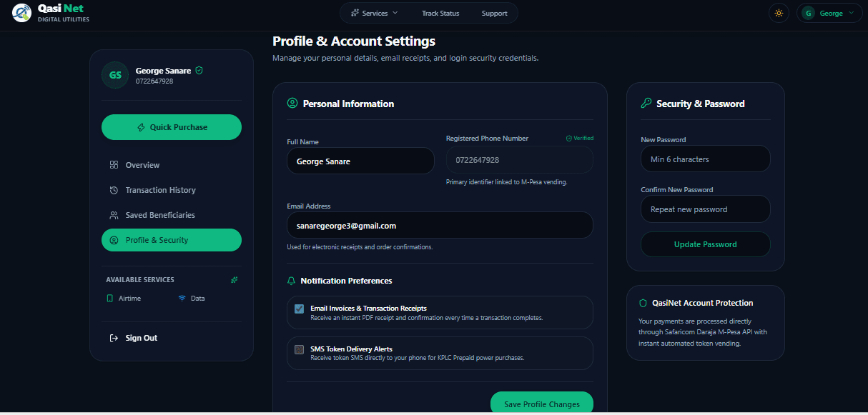Click the key icon beside Security & Password
Screen dimensions: 868x415
click(x=646, y=104)
